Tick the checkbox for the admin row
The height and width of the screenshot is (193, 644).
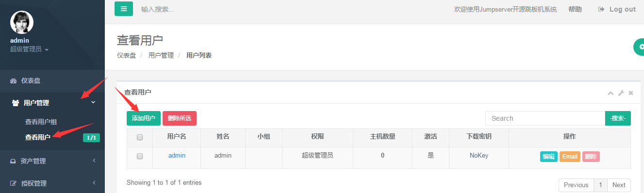click(140, 156)
